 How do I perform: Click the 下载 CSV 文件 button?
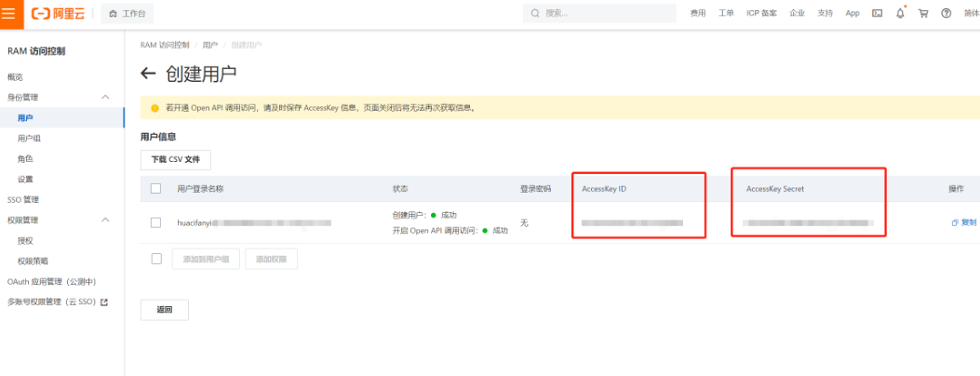tap(176, 160)
